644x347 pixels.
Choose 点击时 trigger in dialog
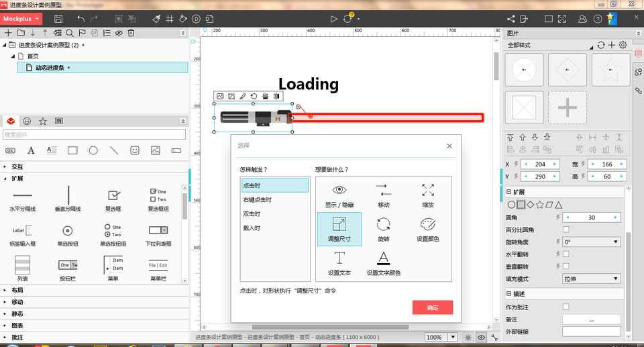275,185
